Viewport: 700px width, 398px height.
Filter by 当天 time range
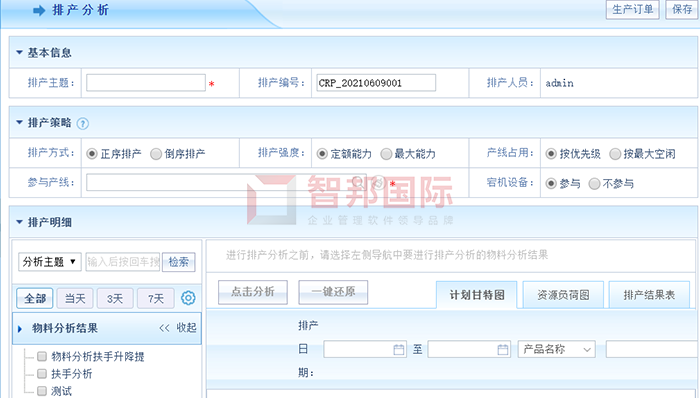(75, 298)
